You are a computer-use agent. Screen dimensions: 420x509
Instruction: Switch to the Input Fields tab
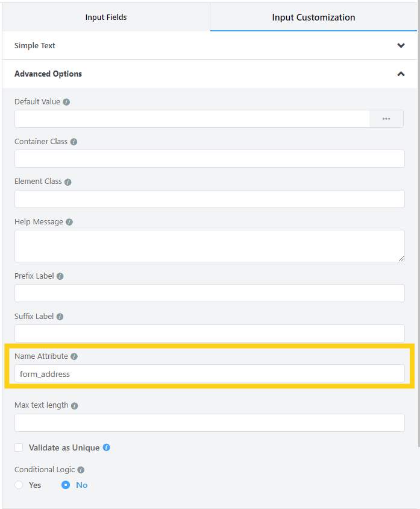click(x=106, y=17)
